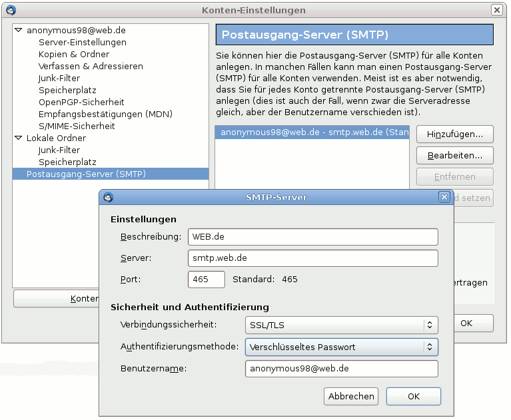This screenshot has width=511, height=420.
Task: Close the SMTP-Server dialog with X
Action: point(444,197)
